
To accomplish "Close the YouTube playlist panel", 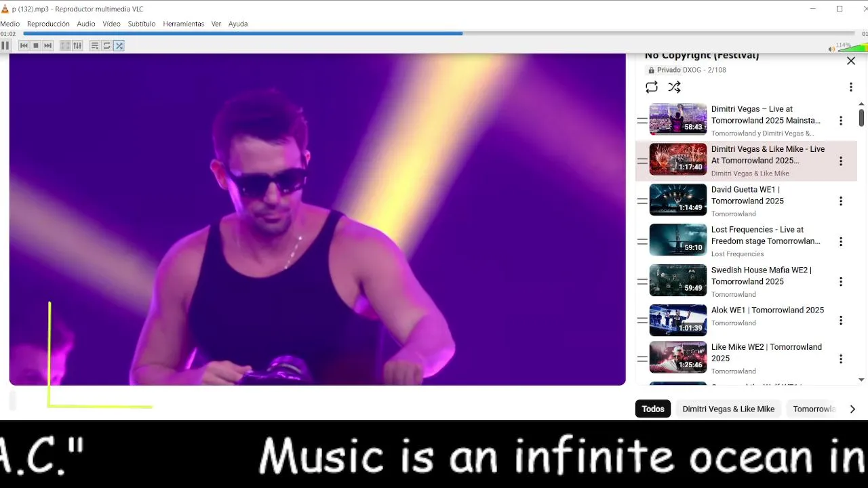I will click(851, 61).
